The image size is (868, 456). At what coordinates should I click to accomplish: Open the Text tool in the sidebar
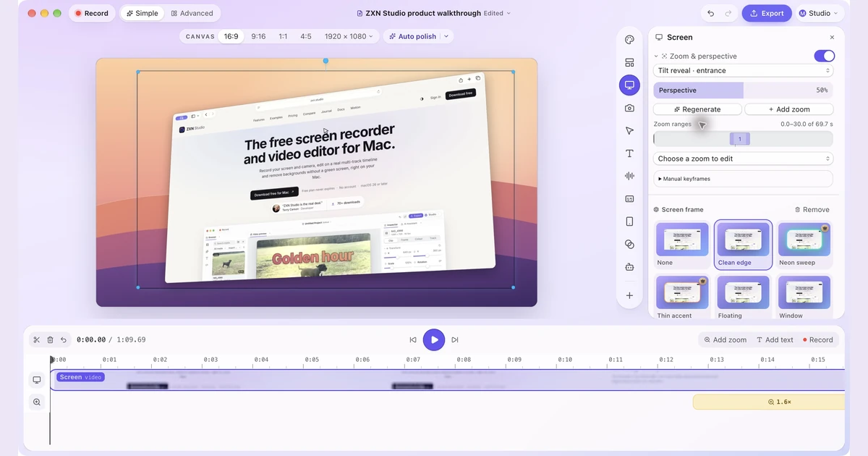pos(629,153)
